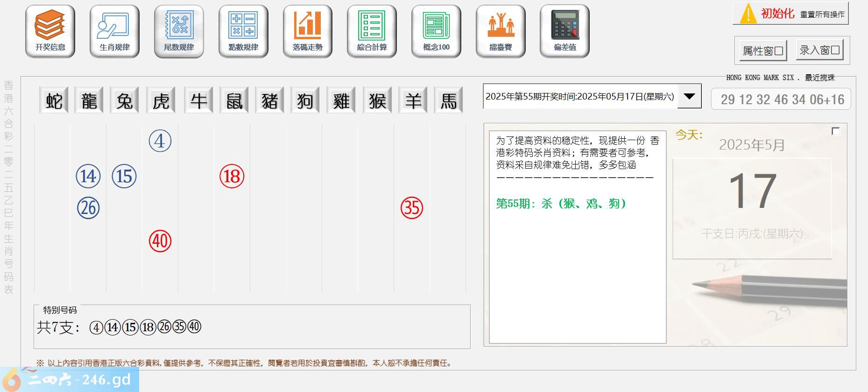Open the 點數規律 calculator-grid icon

pos(243,31)
